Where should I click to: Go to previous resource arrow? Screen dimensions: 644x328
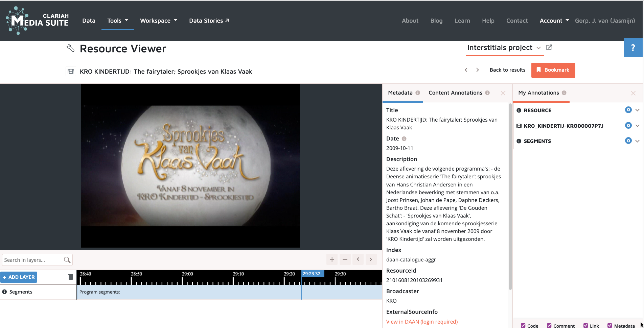click(x=466, y=70)
